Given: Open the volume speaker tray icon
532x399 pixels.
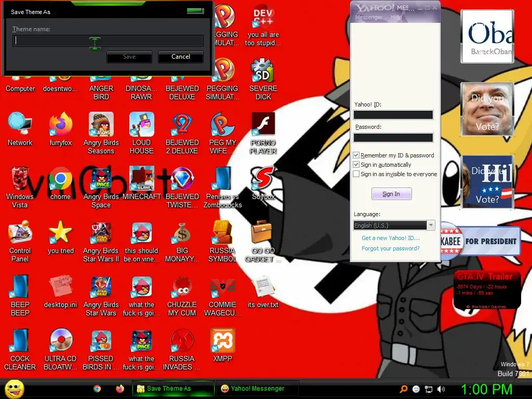Looking at the screenshot, I should tap(441, 389).
